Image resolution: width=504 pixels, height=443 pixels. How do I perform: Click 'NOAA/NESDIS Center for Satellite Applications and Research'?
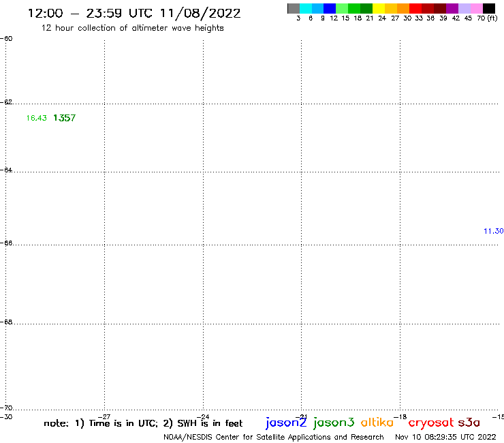(x=274, y=437)
